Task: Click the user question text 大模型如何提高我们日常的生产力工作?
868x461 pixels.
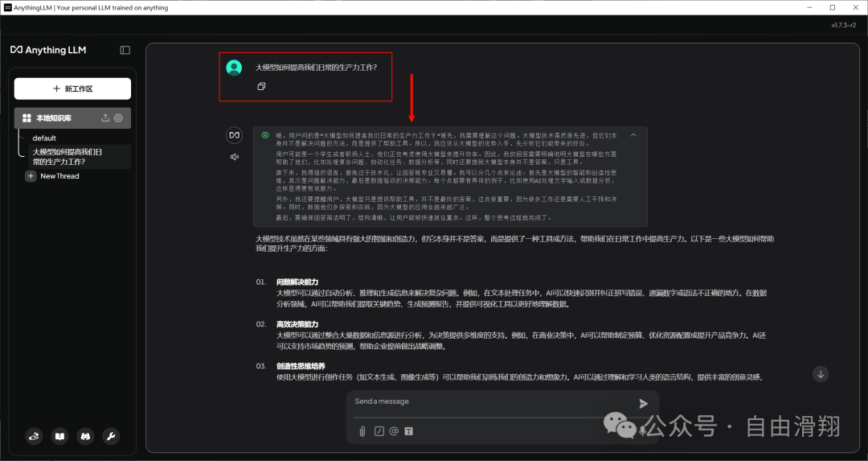Action: click(316, 68)
